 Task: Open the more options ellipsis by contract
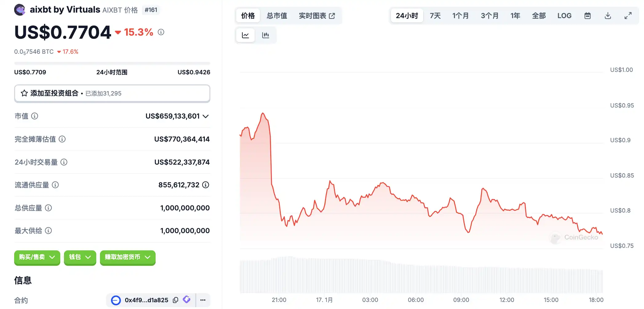point(203,300)
